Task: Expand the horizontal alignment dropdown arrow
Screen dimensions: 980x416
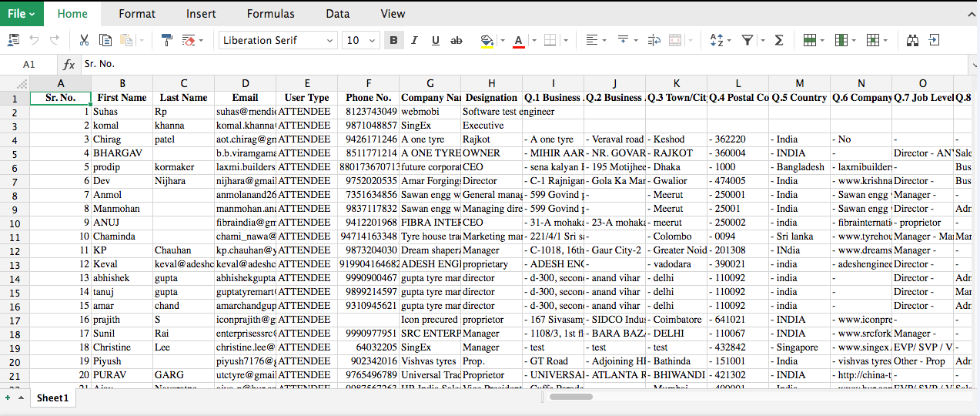Action: [x=604, y=40]
